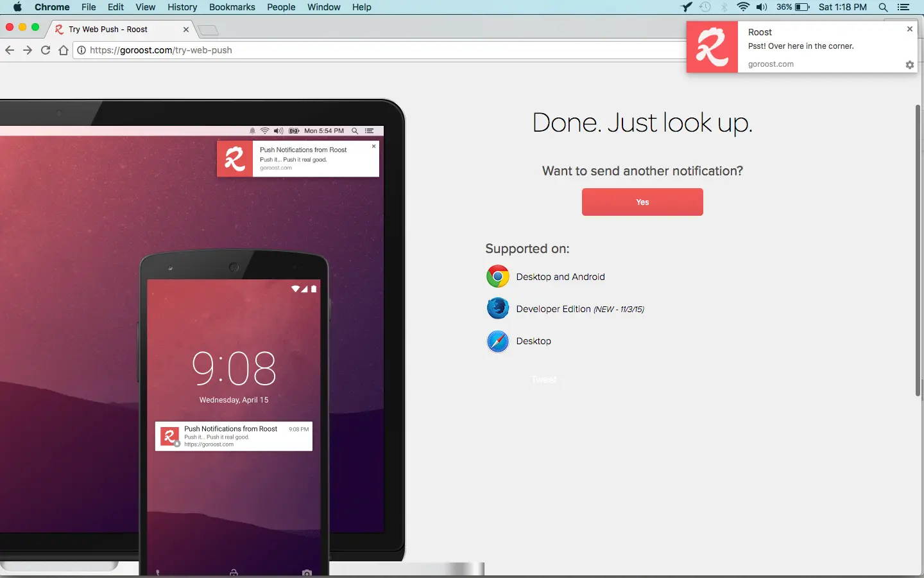Screen dimensions: 924x578
Task: Click the yellow minimize window button
Action: (x=22, y=27)
